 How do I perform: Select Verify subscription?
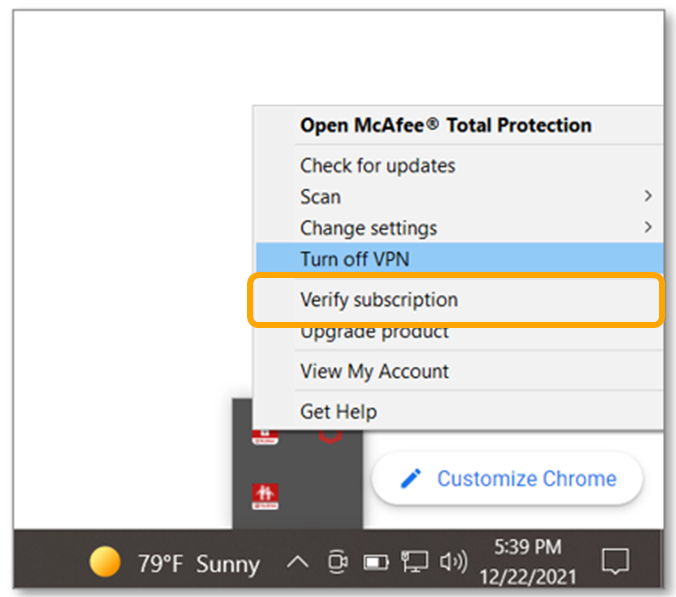coord(379,299)
